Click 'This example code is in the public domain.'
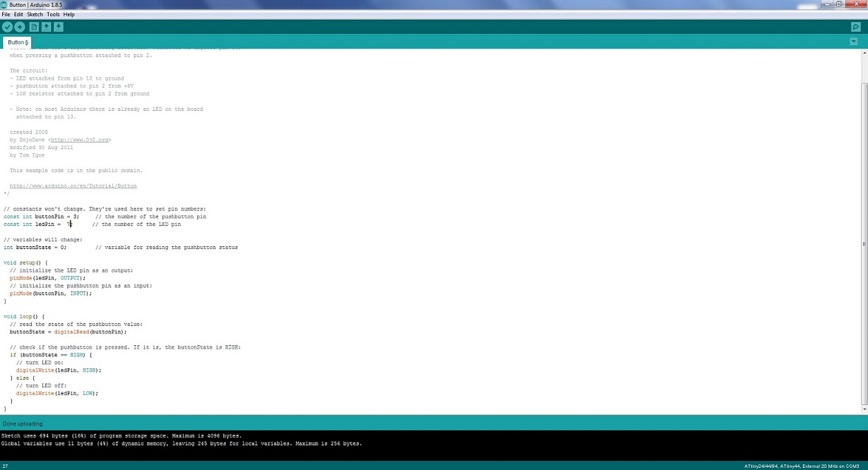Image resolution: width=868 pixels, height=470 pixels. 76,170
